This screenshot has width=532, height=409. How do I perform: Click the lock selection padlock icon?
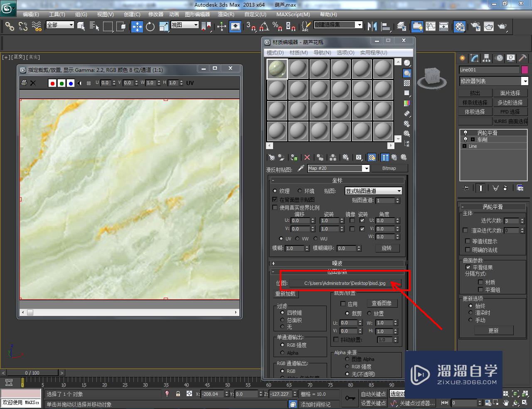tap(178, 394)
